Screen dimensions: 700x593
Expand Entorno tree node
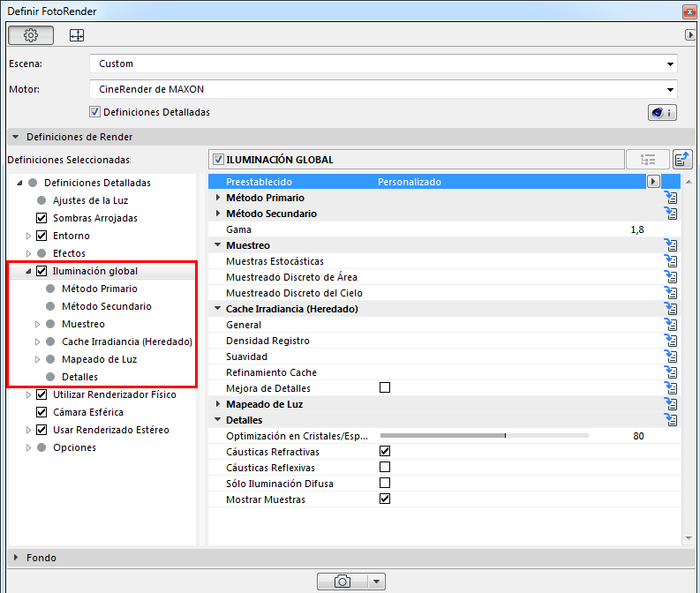(x=28, y=236)
